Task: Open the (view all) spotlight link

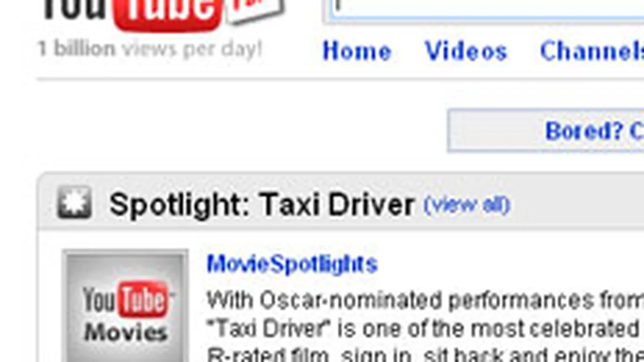Action: coord(466,204)
